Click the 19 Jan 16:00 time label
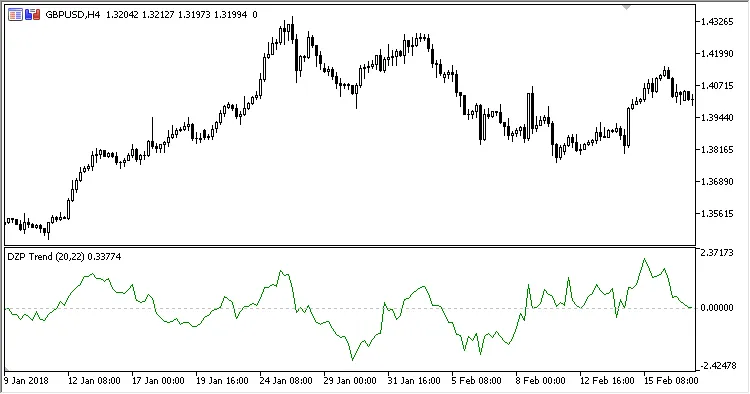This screenshot has height=394, width=750. (222, 381)
